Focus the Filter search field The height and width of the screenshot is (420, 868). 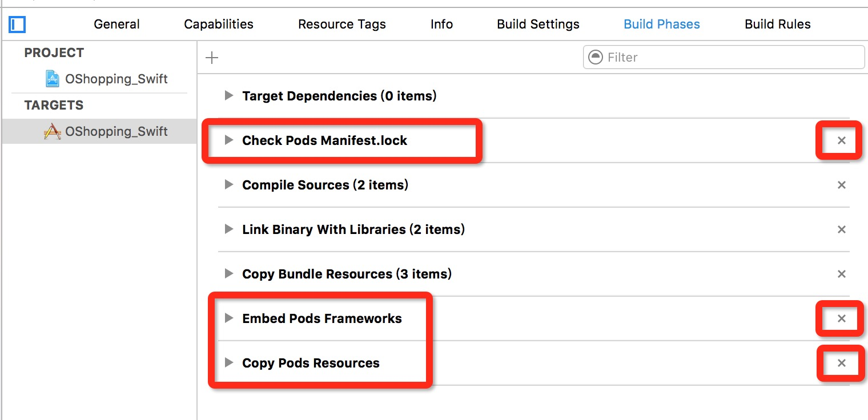(x=724, y=57)
